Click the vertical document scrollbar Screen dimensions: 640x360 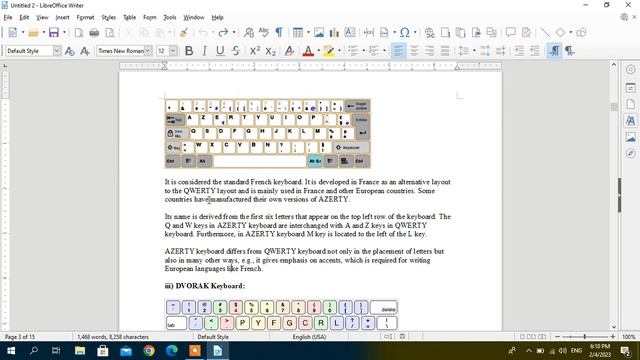pyautogui.click(x=614, y=196)
